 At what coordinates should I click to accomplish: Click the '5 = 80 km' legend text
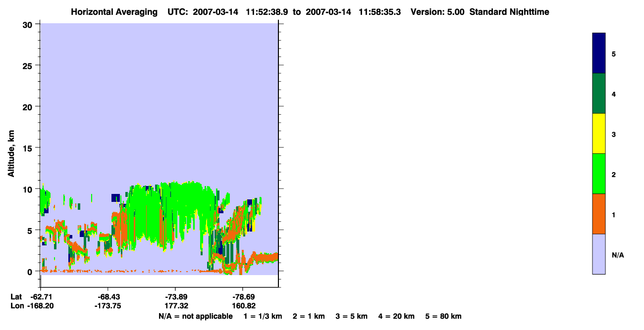tap(443, 316)
